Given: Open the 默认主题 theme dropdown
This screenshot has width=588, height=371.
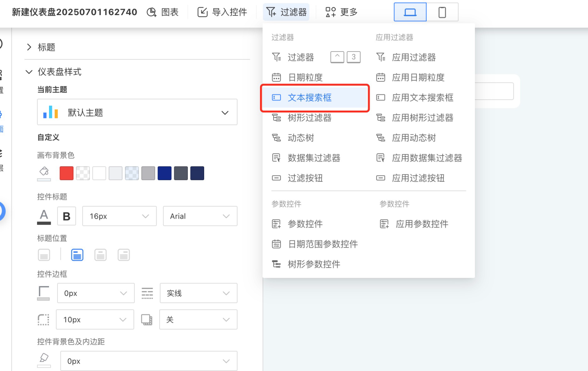Looking at the screenshot, I should point(137,112).
